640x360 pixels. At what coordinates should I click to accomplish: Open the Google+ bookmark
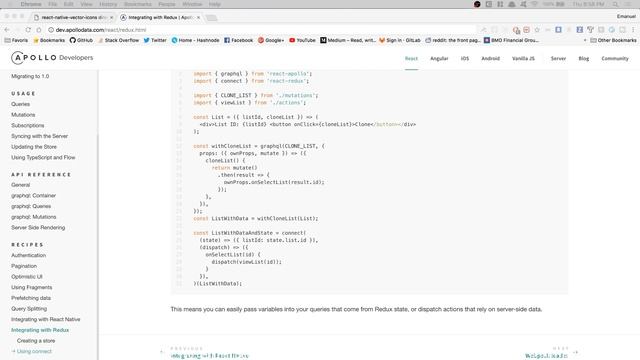click(x=271, y=40)
